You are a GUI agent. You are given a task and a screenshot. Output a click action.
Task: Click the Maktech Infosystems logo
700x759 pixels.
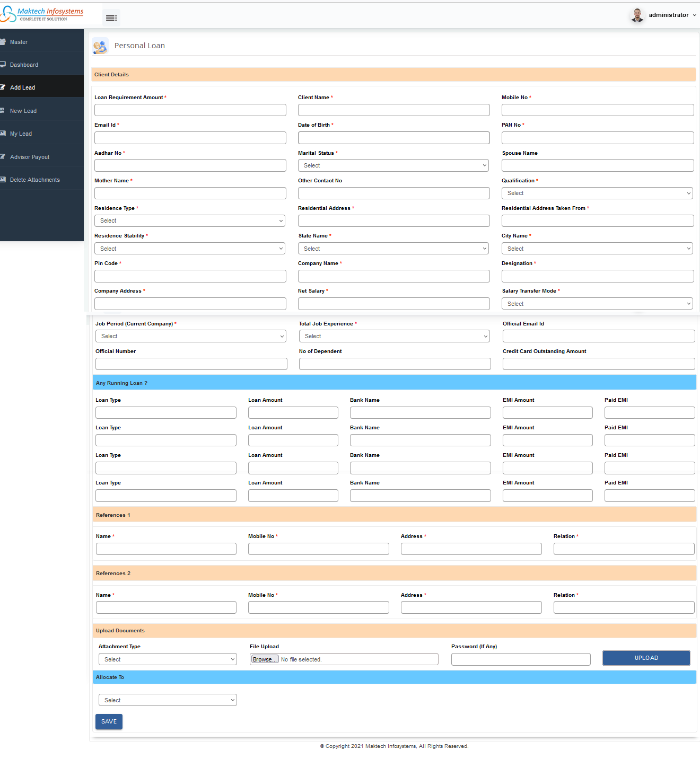(42, 14)
